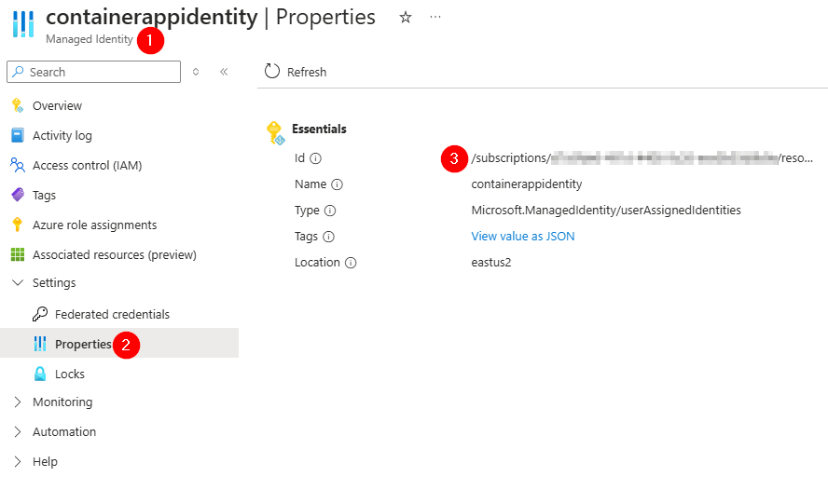Click the purple Tags icon
Screen dimensions: 828x504
point(18,195)
